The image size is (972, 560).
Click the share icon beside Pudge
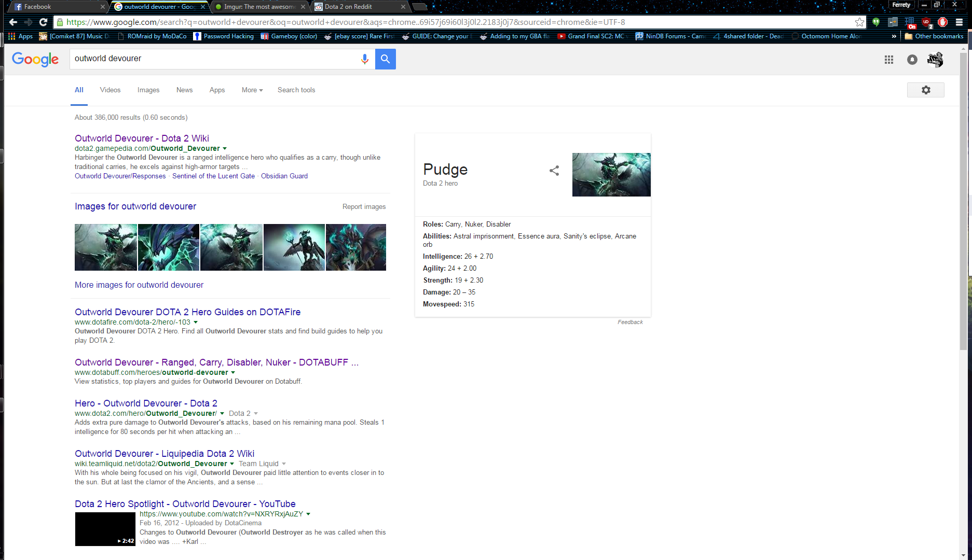(x=554, y=171)
